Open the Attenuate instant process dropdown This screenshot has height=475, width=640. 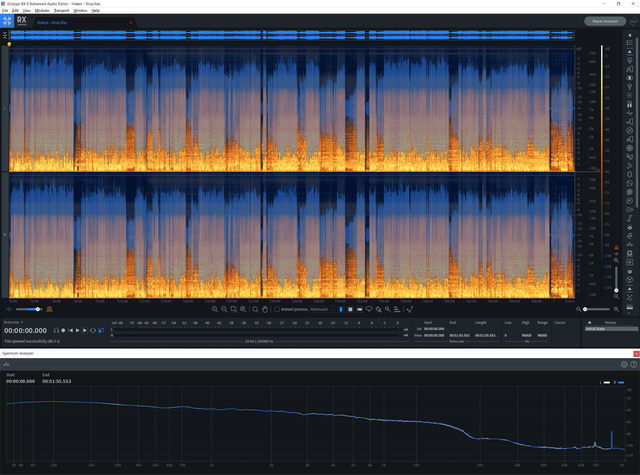pos(322,309)
